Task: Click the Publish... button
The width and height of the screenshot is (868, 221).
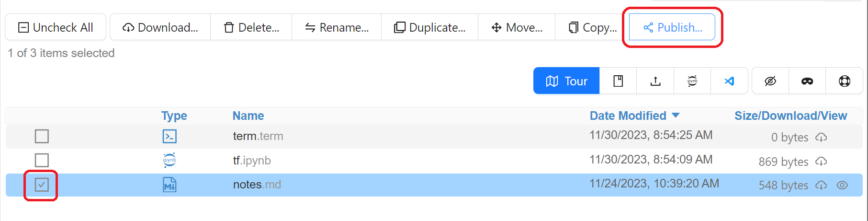Action: click(672, 27)
